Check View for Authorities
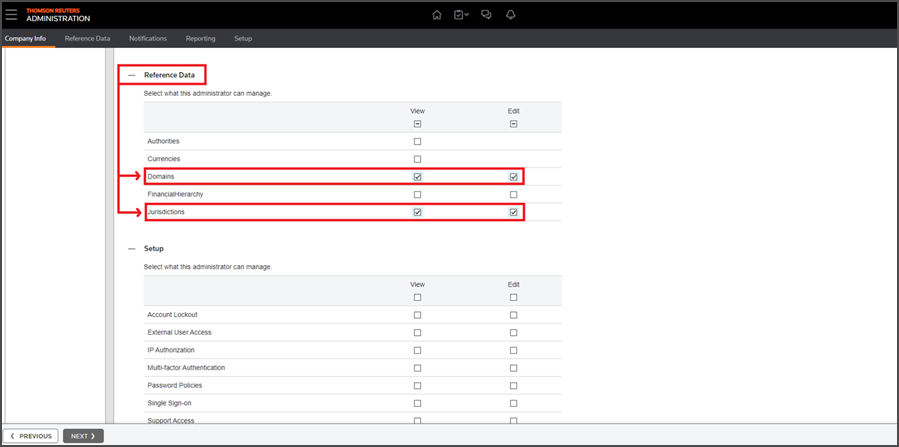Viewport: 899px width, 447px height. tap(417, 141)
